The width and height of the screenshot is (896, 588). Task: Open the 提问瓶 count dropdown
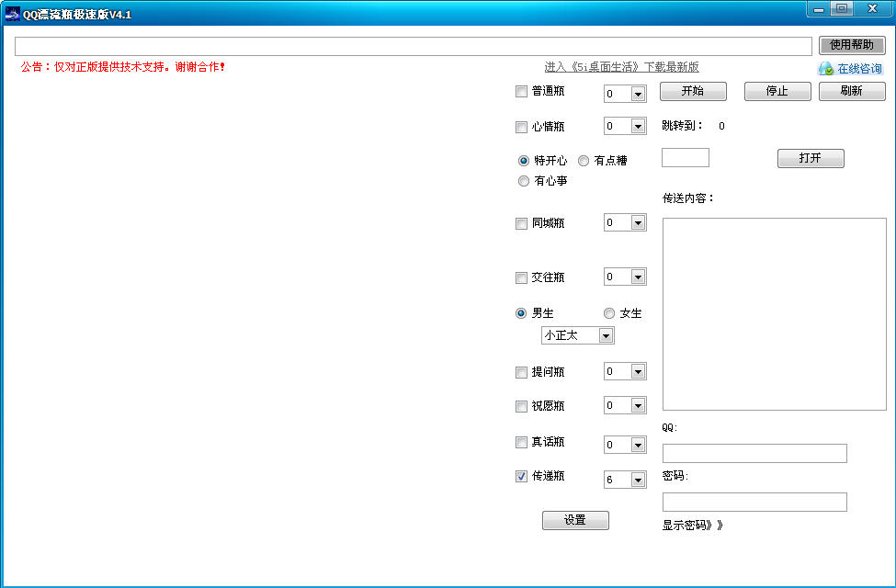[638, 372]
